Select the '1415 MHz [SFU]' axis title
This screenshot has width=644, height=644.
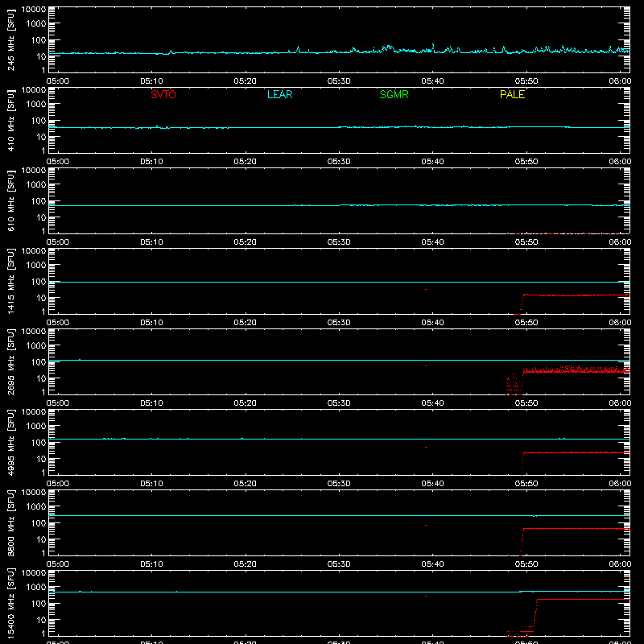[11, 281]
